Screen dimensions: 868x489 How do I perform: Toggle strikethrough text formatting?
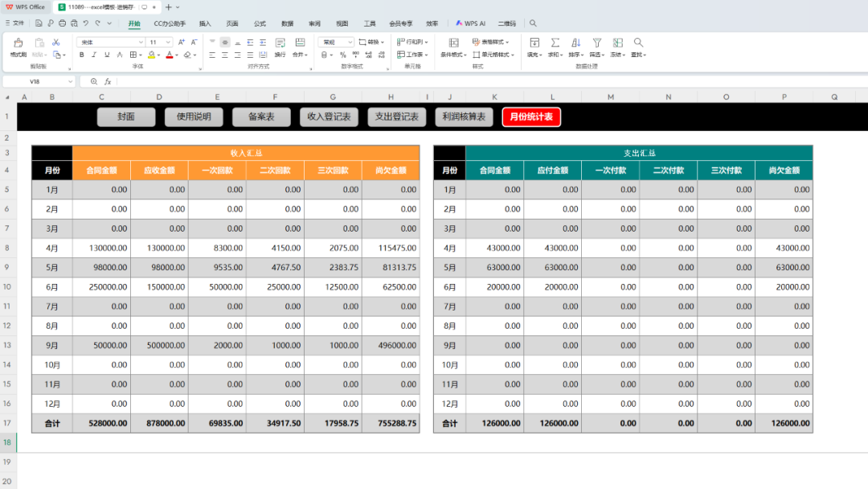point(120,55)
